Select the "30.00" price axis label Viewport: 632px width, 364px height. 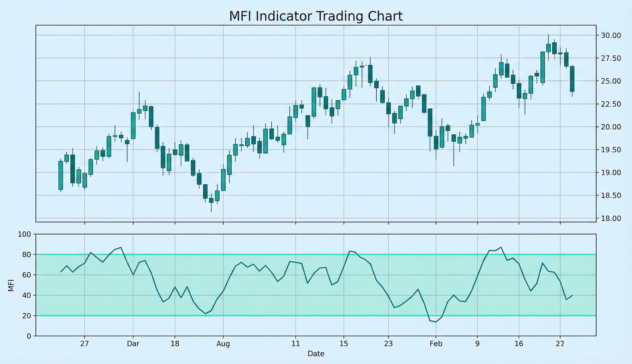(611, 36)
